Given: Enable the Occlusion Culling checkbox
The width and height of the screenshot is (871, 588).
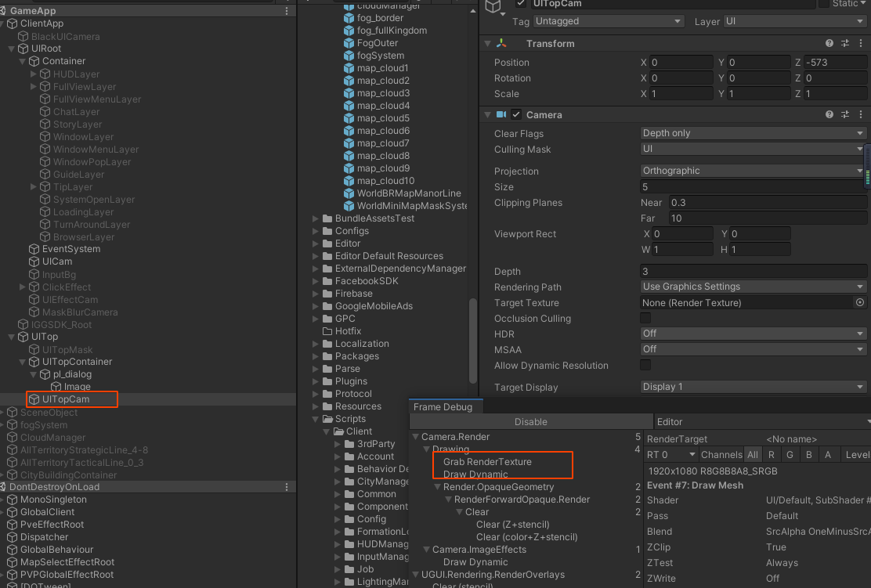Looking at the screenshot, I should (x=645, y=318).
